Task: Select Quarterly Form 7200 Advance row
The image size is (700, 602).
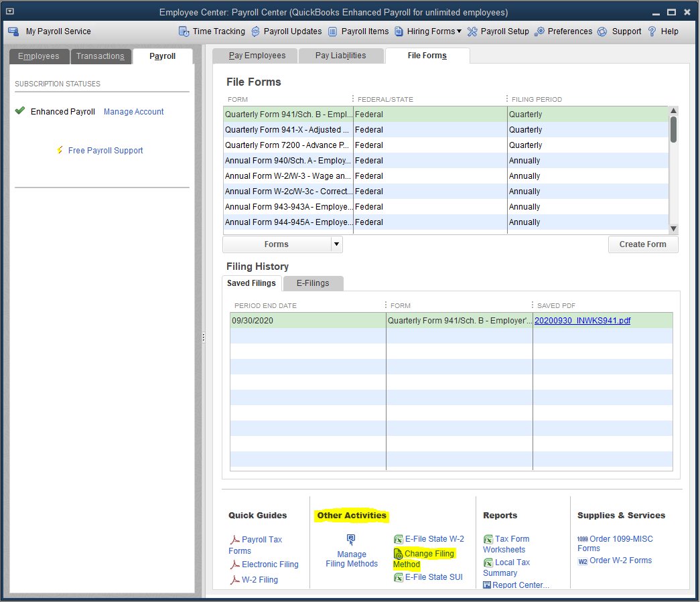Action: tap(445, 145)
